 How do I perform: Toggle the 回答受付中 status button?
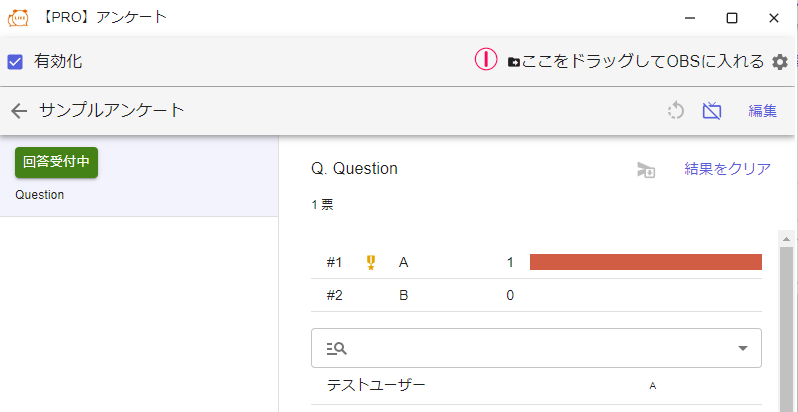coord(56,162)
